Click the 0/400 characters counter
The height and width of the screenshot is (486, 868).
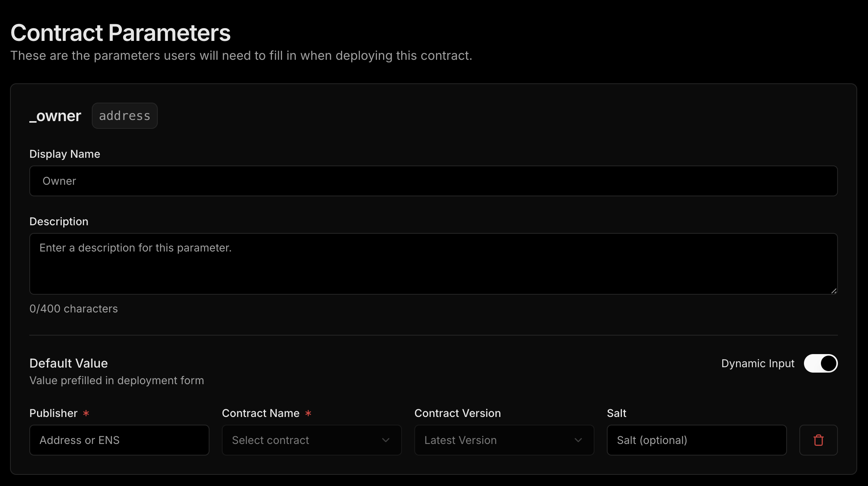(74, 309)
